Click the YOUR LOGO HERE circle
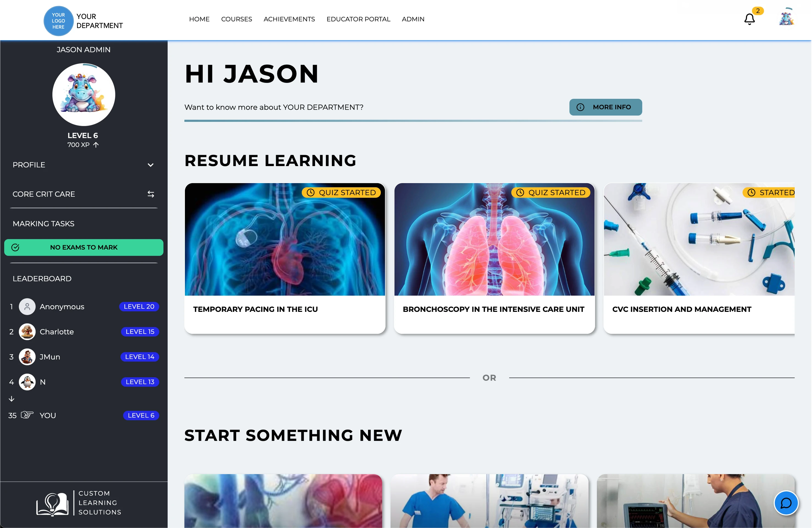This screenshot has height=528, width=812. [58, 21]
